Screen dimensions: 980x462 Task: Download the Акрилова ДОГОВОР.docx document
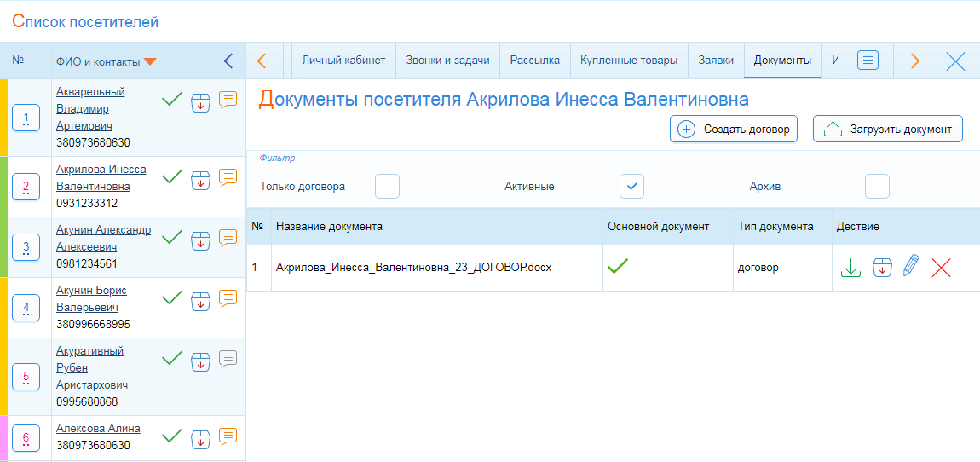coord(850,268)
